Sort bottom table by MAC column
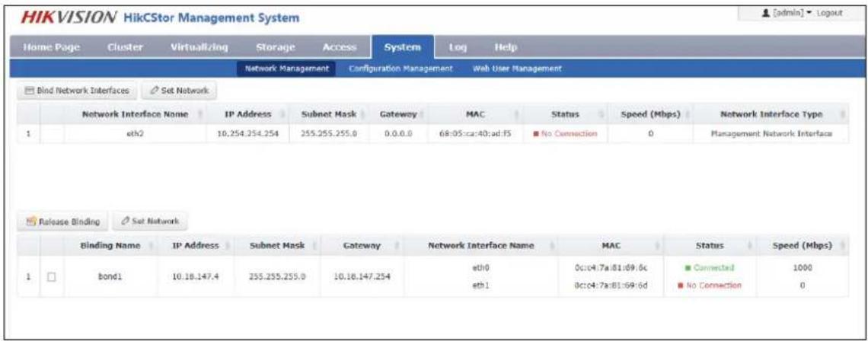The height and width of the screenshot is (341, 868). [x=610, y=245]
